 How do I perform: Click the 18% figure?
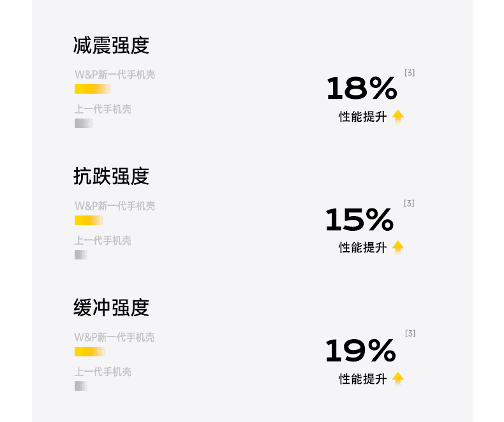362,88
